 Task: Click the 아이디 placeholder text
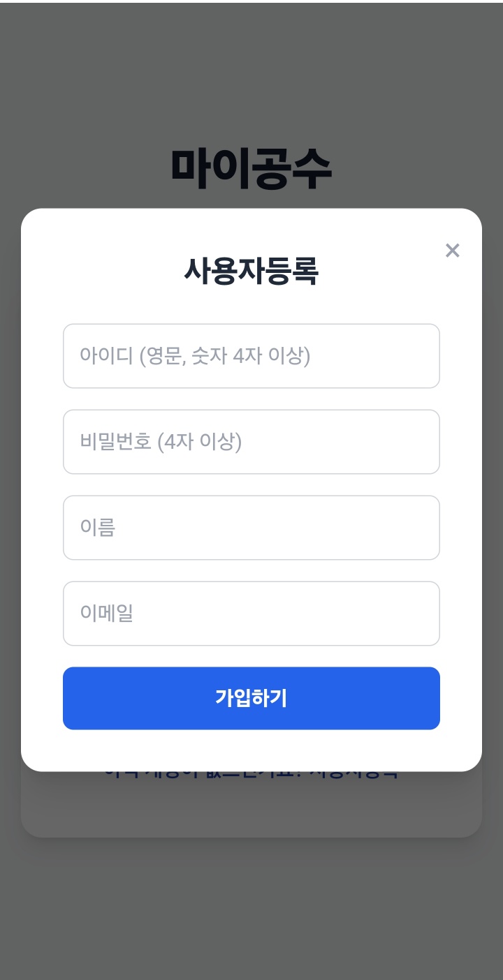pos(195,356)
